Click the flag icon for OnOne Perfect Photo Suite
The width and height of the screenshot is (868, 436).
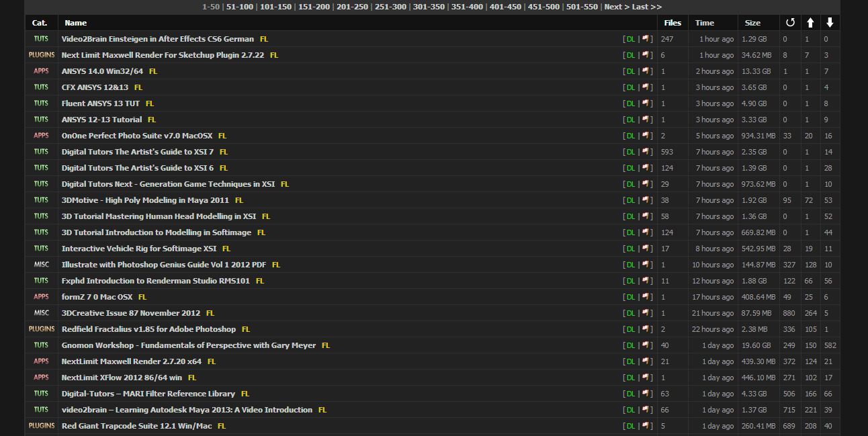(x=646, y=136)
